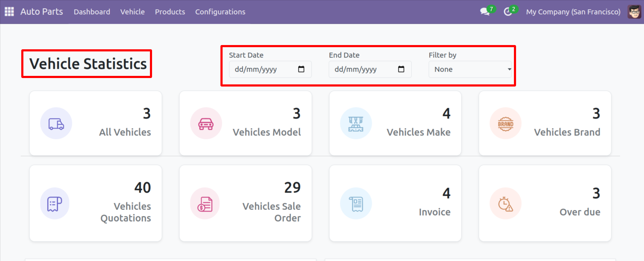Open the apps grid menu icon

tap(9, 12)
